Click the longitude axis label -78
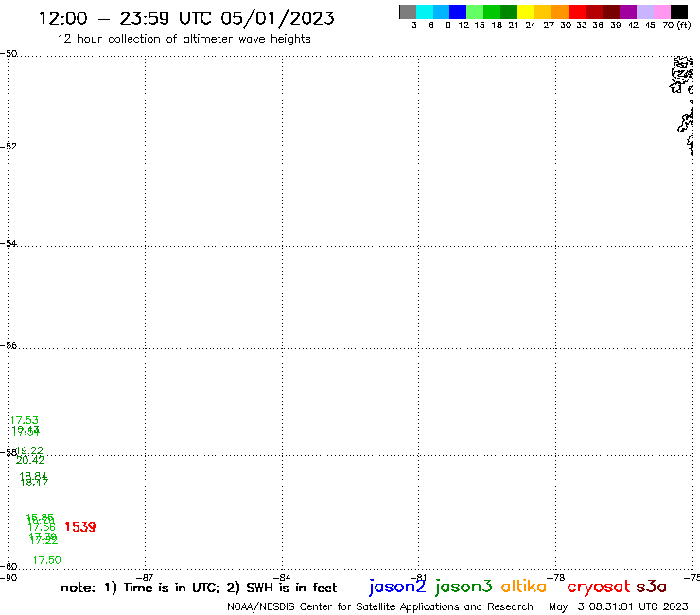Viewport: 700px width, 615px height. [556, 577]
